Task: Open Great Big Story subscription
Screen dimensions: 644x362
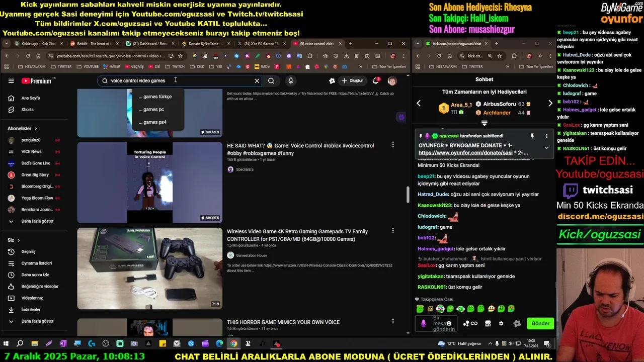Action: [33, 175]
